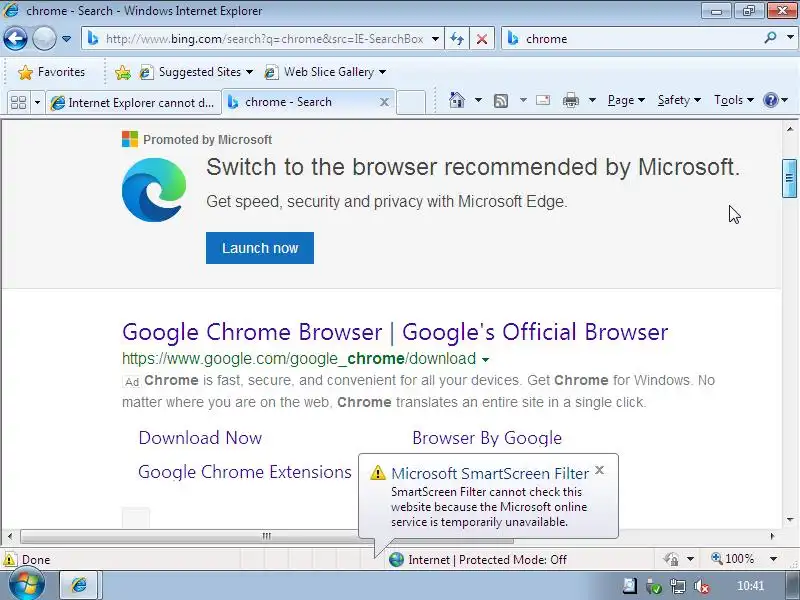
Task: Open the search provider dropdown arrow
Action: tap(790, 38)
